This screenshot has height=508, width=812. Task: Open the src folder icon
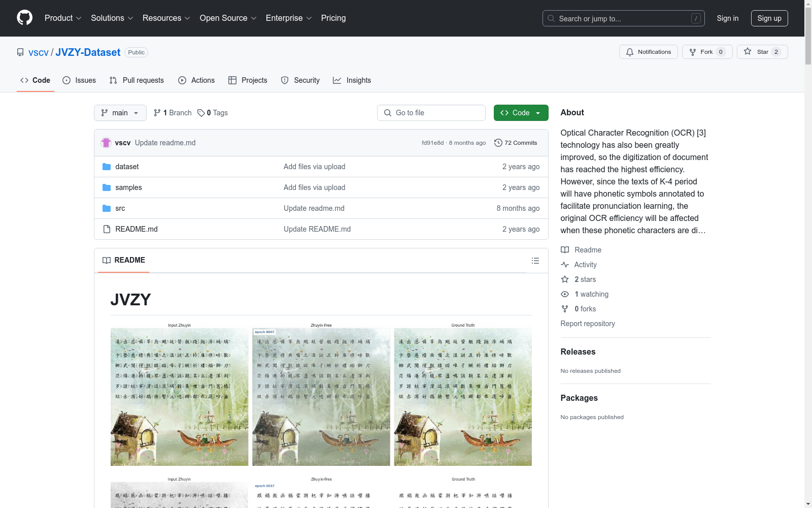tap(107, 208)
